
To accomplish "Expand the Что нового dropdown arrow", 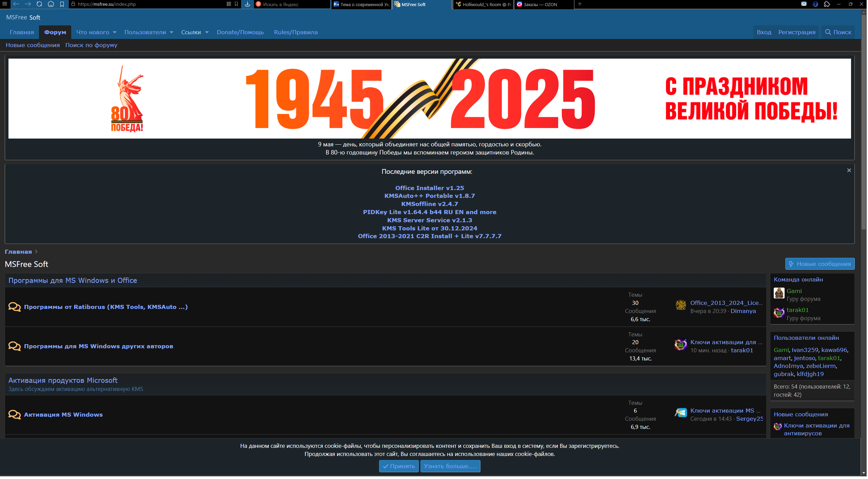I will (x=115, y=32).
